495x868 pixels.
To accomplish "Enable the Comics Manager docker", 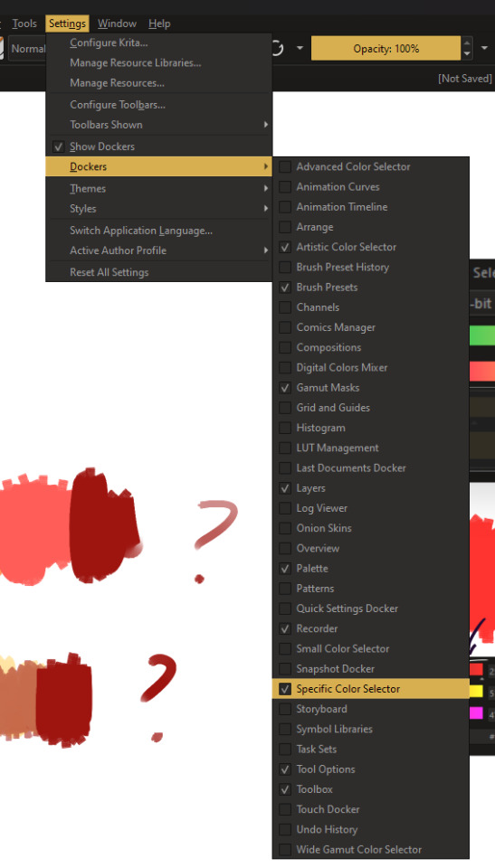I will click(x=370, y=327).
